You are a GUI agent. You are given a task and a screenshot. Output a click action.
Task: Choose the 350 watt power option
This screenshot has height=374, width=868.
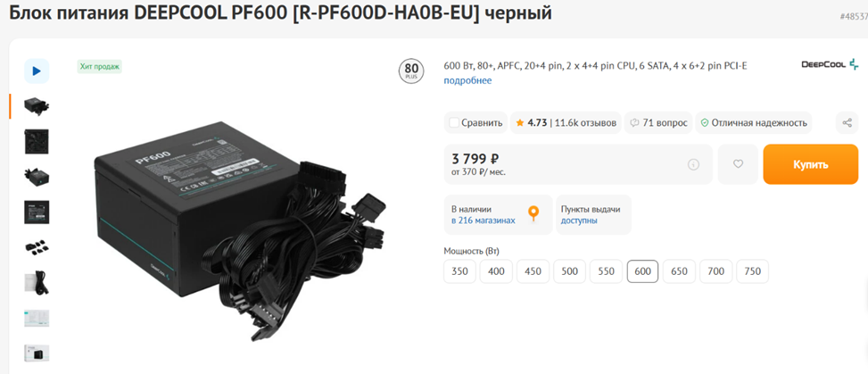pyautogui.click(x=459, y=271)
